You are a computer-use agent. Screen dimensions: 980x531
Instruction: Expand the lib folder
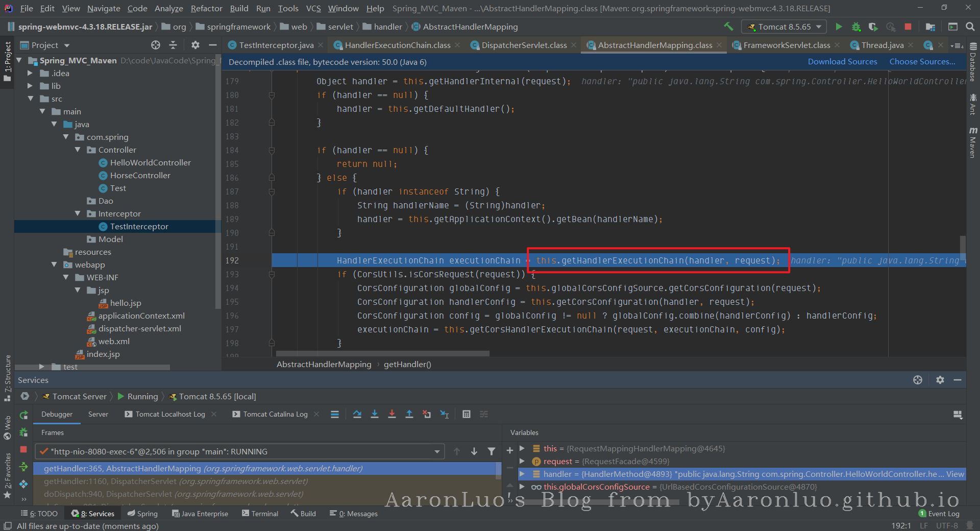click(30, 86)
